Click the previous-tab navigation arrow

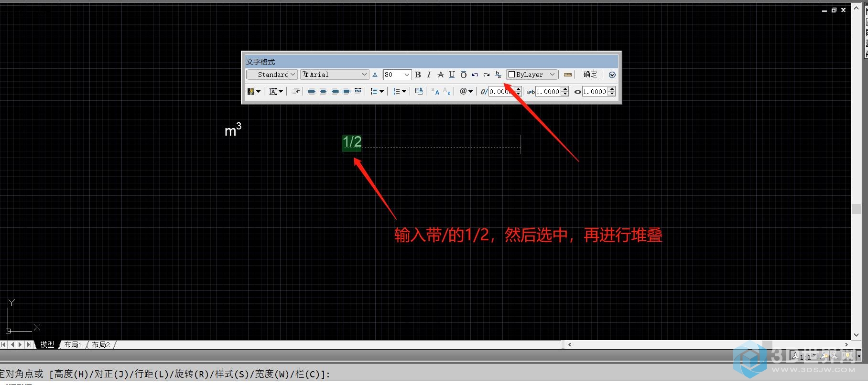[x=12, y=344]
